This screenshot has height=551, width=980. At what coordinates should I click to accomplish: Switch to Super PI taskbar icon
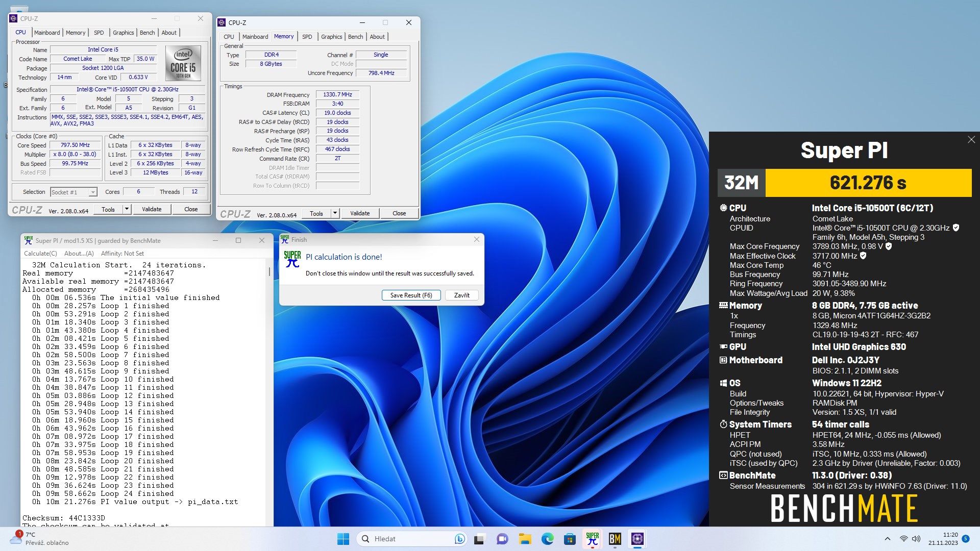pos(593,539)
